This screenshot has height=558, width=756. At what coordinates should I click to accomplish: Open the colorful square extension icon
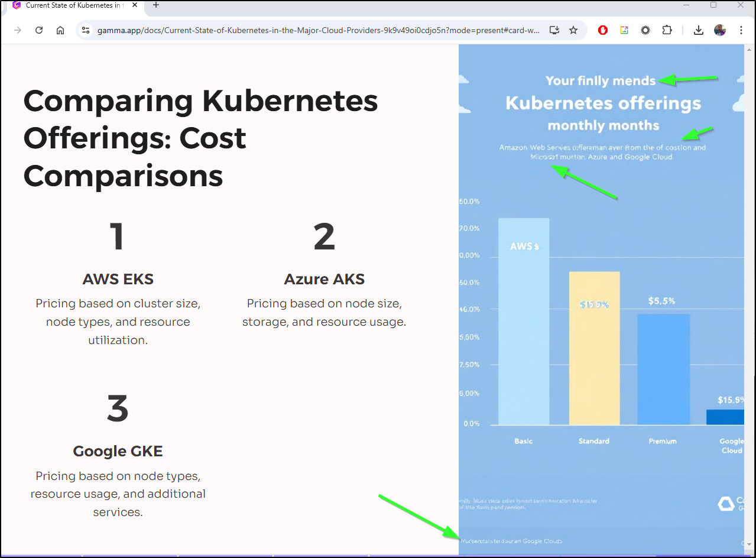click(x=624, y=30)
